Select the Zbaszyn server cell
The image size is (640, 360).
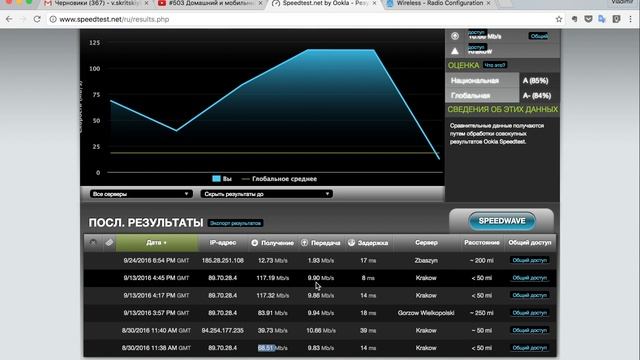[x=426, y=260]
